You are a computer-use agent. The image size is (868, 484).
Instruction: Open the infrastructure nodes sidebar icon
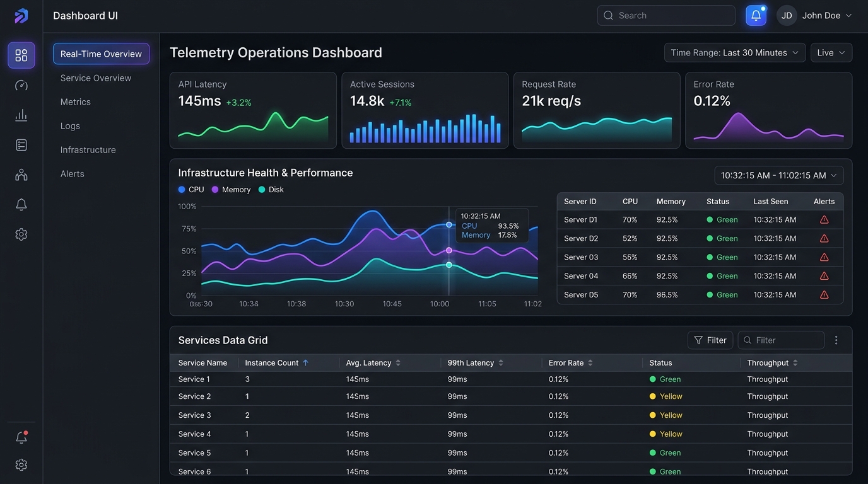point(21,175)
